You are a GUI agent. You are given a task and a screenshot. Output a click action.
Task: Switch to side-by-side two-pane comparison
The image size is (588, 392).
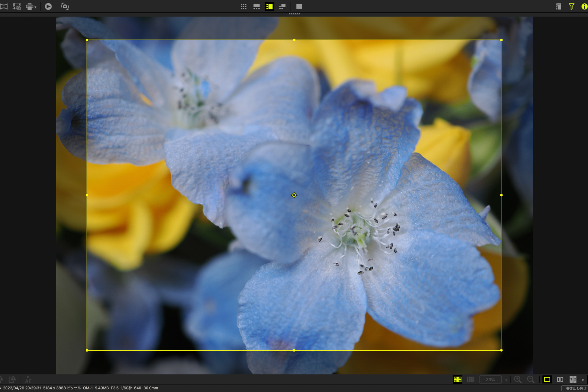[560, 379]
